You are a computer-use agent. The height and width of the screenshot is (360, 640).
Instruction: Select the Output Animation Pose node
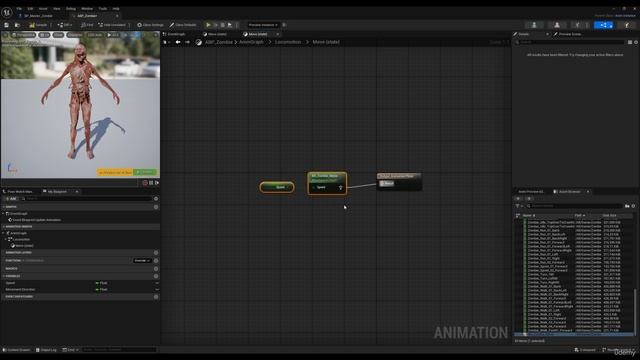pyautogui.click(x=399, y=181)
